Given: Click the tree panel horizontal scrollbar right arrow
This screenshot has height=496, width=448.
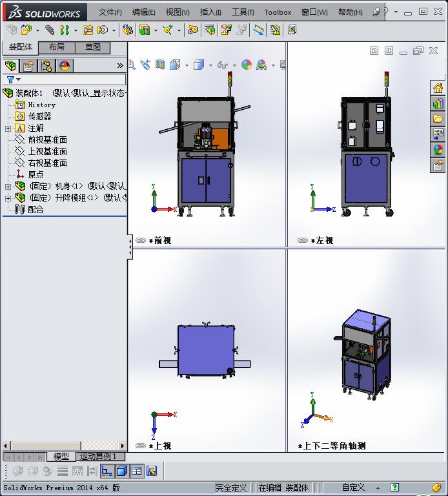Looking at the screenshot, I should [123, 446].
